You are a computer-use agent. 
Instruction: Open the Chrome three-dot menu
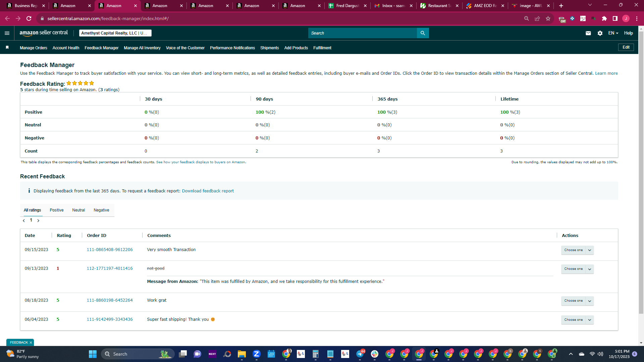pyautogui.click(x=637, y=19)
